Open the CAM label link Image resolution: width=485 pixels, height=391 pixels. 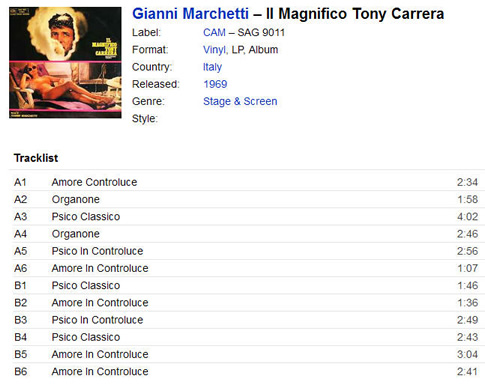tap(214, 33)
